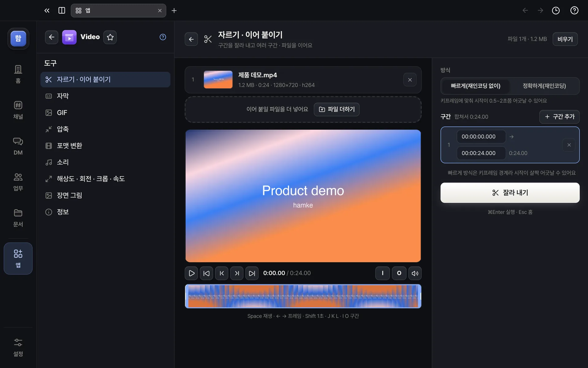Image resolution: width=588 pixels, height=368 pixels.
Task: Set in-point with the I button
Action: click(x=383, y=273)
